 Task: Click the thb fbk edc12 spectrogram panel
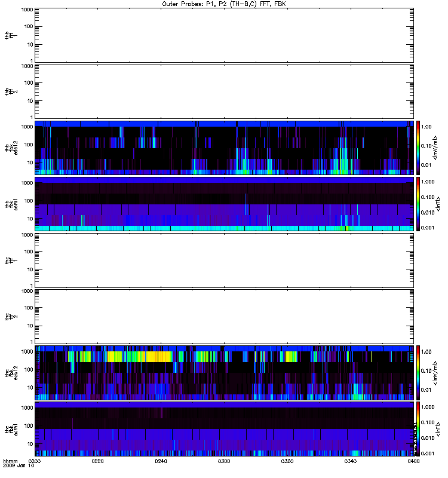[224, 148]
